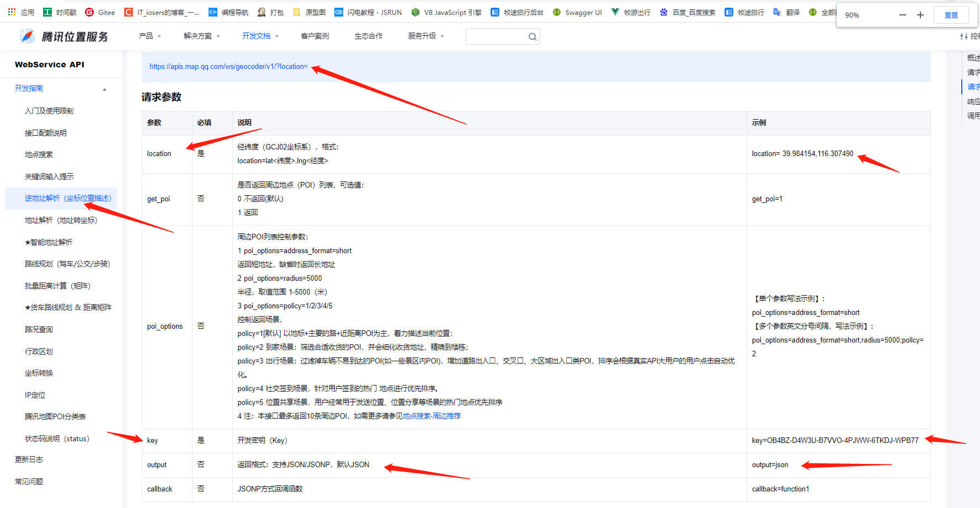Click the search magnifier icon
980x508 pixels.
[532, 36]
